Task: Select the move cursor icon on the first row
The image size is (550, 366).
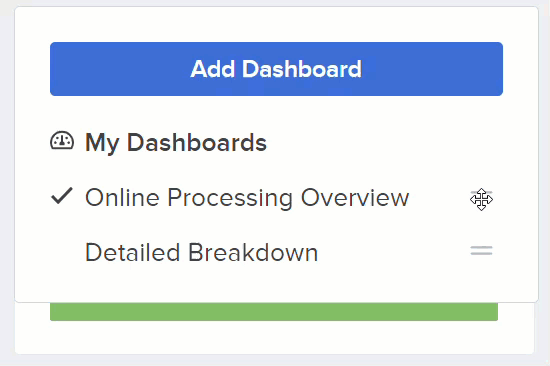Action: point(481,199)
